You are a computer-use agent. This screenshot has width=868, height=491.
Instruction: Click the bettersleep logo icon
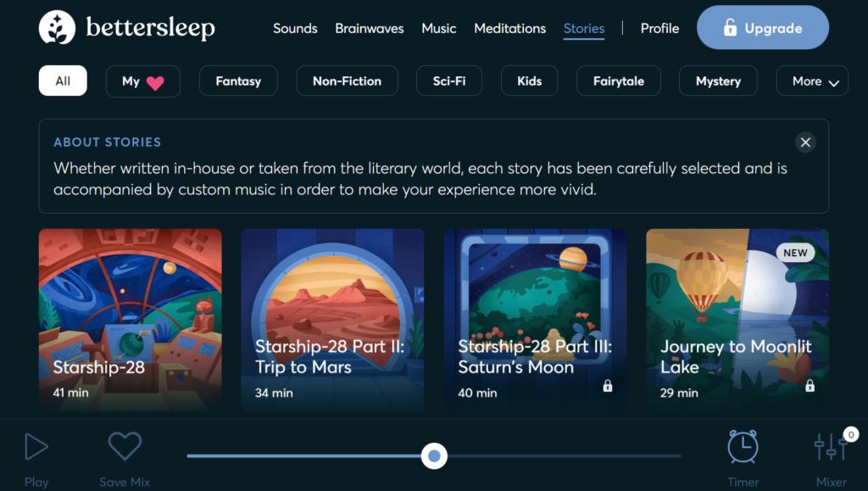(57, 28)
